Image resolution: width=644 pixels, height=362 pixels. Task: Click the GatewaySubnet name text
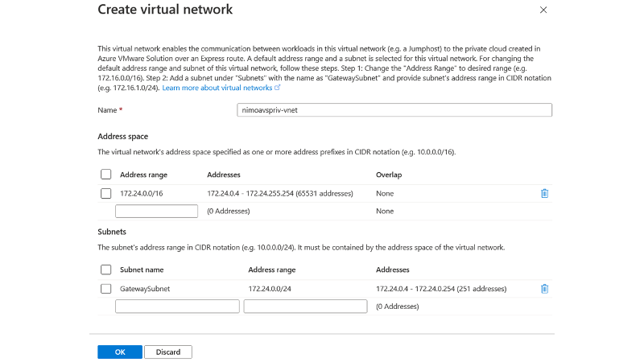tap(145, 289)
